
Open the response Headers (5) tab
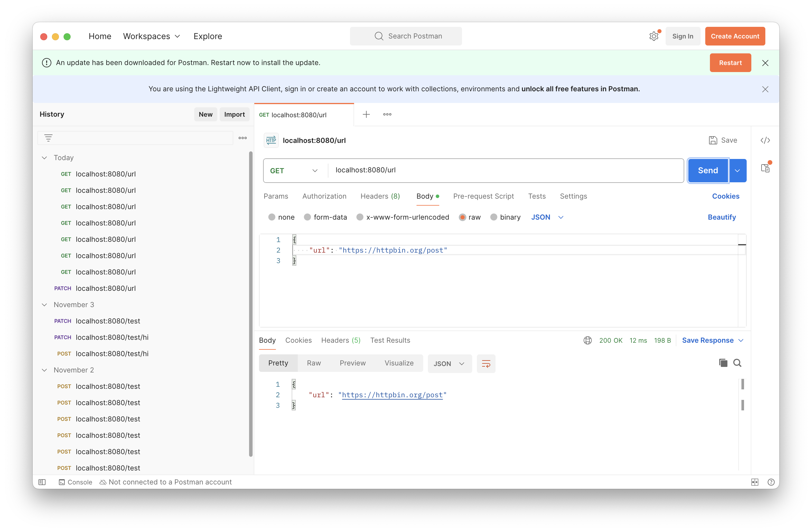coord(340,340)
